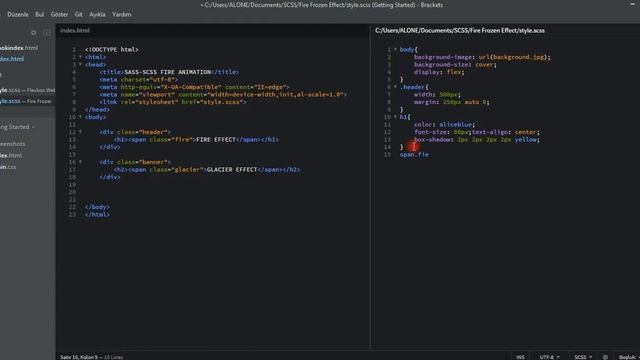Collapse the body rule fold arrow in style.scss
The height and width of the screenshot is (360, 640).
(x=395, y=49)
